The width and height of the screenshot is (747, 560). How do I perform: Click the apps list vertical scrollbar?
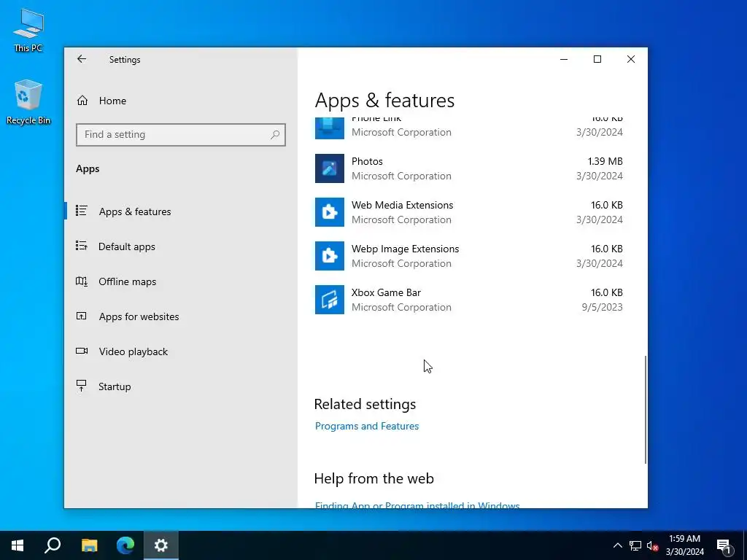[646, 410]
